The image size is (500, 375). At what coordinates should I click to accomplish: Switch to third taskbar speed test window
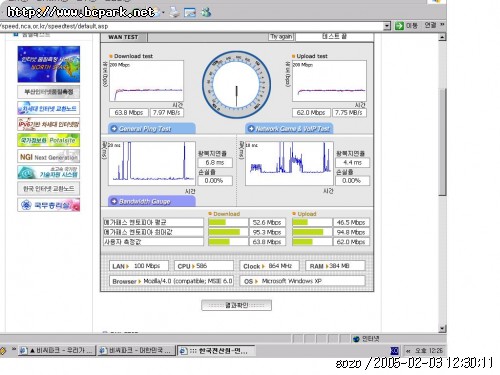point(216,351)
